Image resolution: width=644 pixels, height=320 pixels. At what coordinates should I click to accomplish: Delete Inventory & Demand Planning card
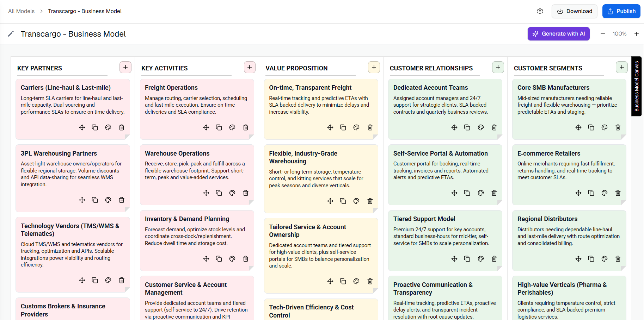[246, 259]
